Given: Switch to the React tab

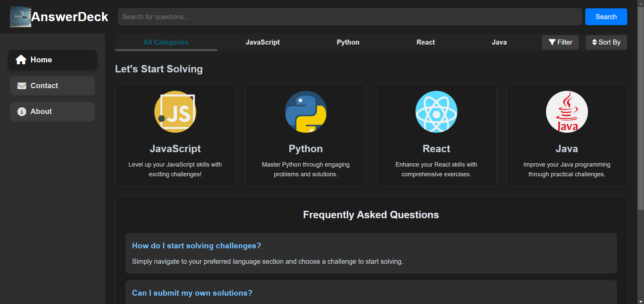Looking at the screenshot, I should (426, 42).
